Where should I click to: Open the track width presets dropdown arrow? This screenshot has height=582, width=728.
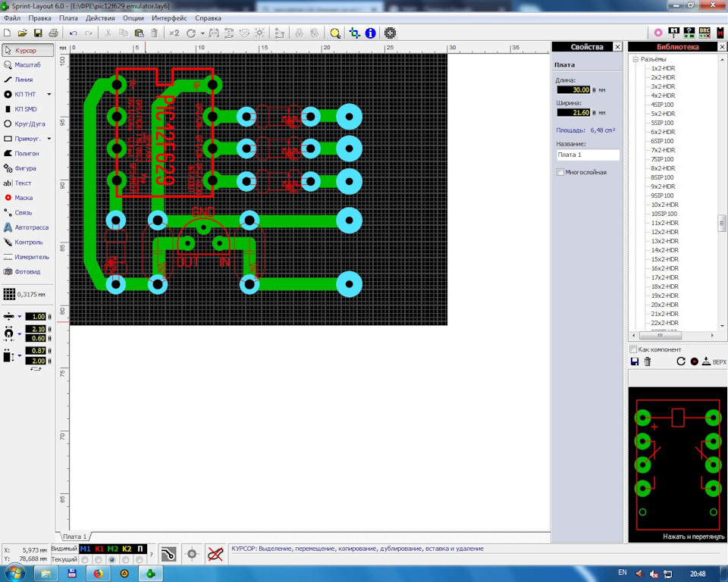tap(20, 317)
